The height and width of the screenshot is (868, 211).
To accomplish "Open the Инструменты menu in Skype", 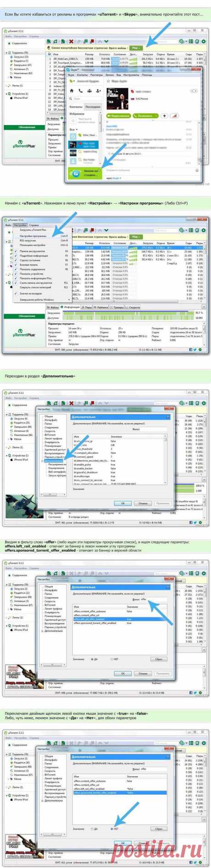I will (131, 75).
